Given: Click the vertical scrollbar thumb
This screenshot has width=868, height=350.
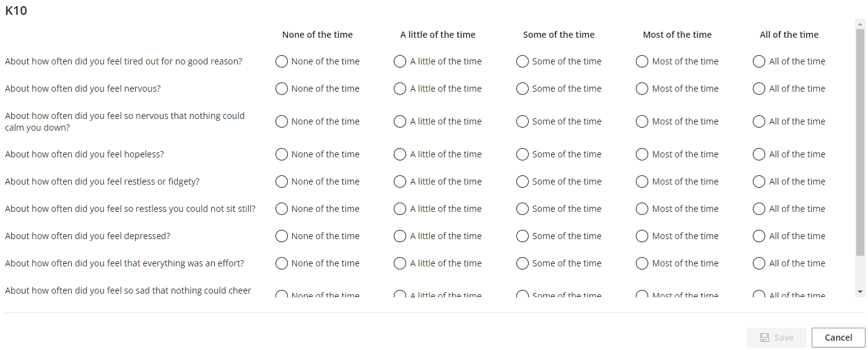Looking at the screenshot, I should [860, 142].
